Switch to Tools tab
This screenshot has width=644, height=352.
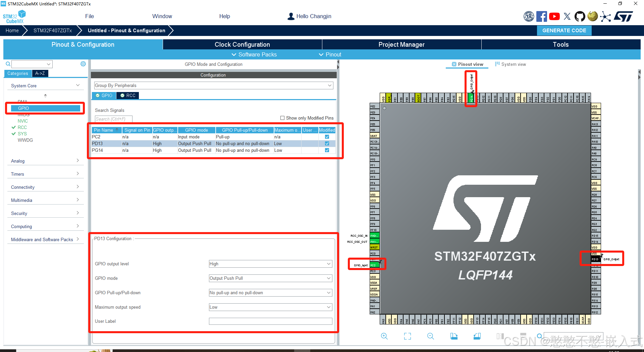(561, 44)
